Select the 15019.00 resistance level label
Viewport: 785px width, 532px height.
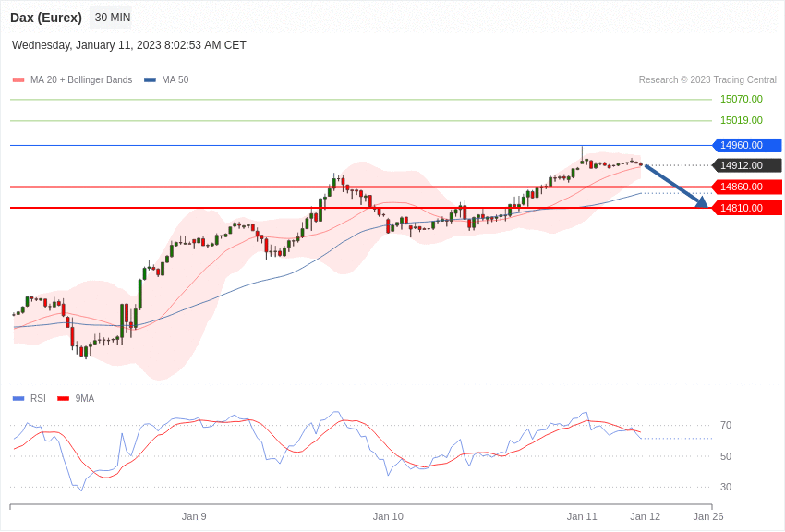point(742,120)
